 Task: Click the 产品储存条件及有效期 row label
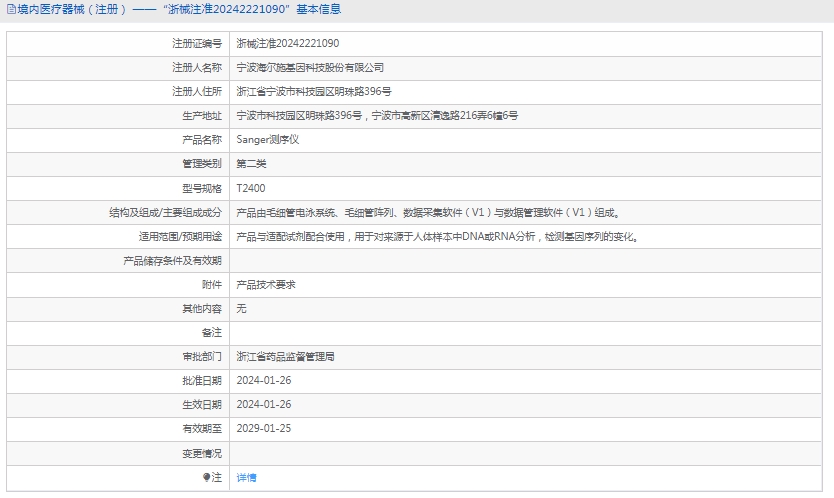click(x=172, y=261)
